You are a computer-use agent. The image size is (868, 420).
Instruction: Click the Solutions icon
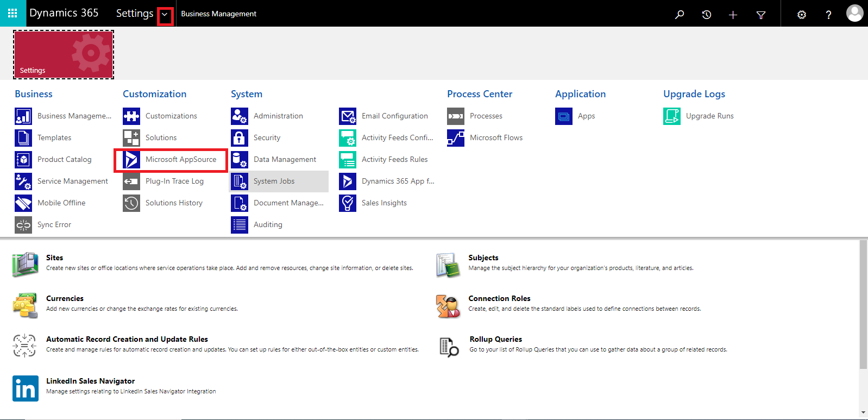[x=131, y=138]
